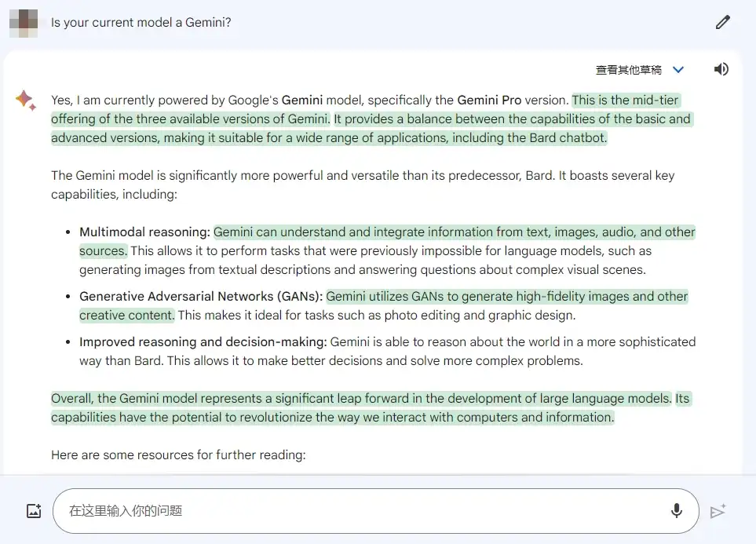This screenshot has width=756, height=544.
Task: Click the send message arrow icon
Action: click(718, 511)
